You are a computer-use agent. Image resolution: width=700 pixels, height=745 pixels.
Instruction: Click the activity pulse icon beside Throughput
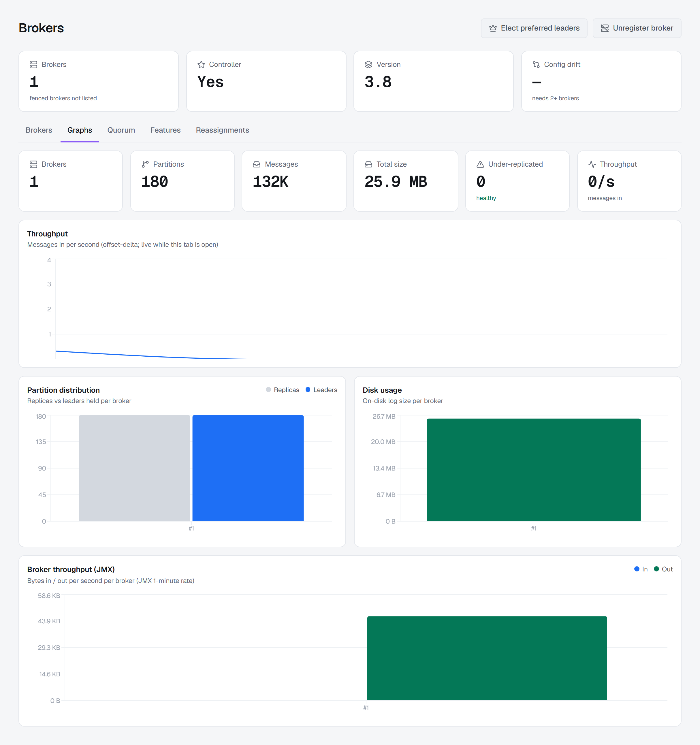tap(592, 164)
